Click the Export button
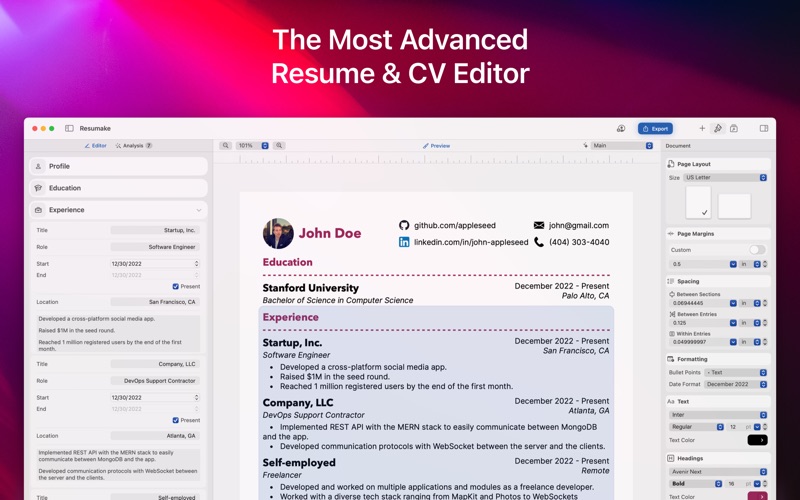800x500 pixels. pyautogui.click(x=655, y=129)
